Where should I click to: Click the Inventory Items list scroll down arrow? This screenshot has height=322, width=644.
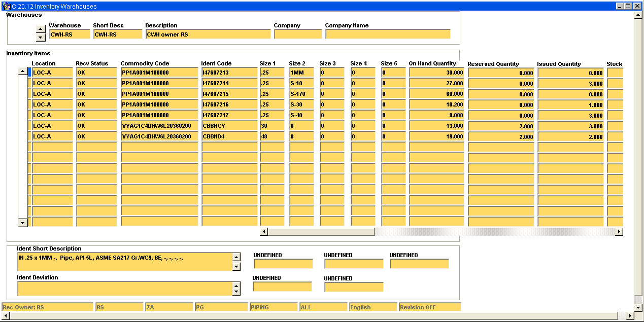(x=22, y=223)
